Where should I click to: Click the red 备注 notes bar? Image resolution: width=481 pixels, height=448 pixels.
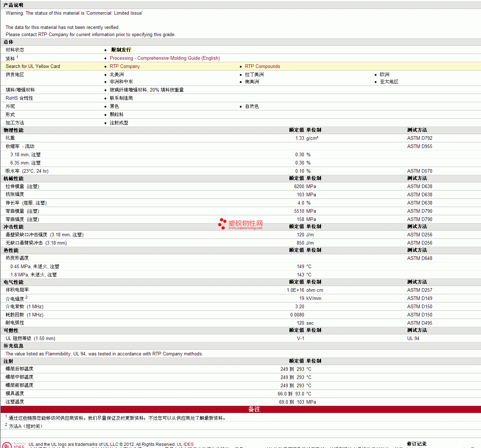click(240, 409)
